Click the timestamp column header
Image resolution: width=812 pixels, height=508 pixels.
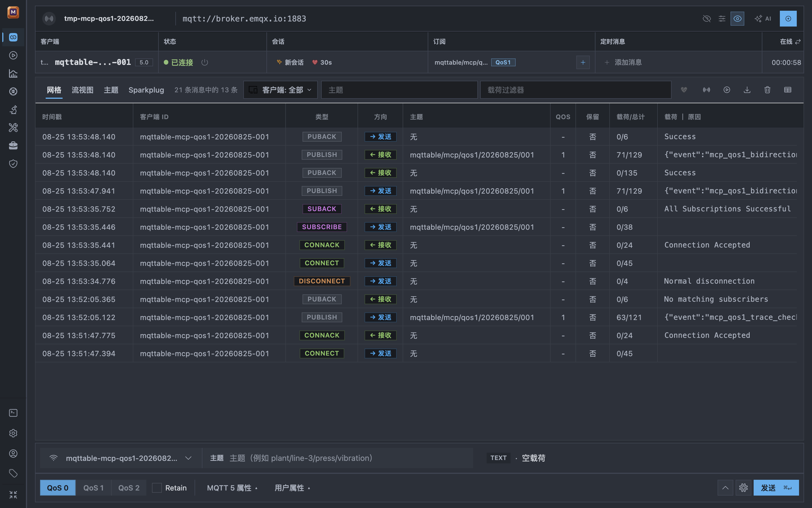click(x=52, y=117)
